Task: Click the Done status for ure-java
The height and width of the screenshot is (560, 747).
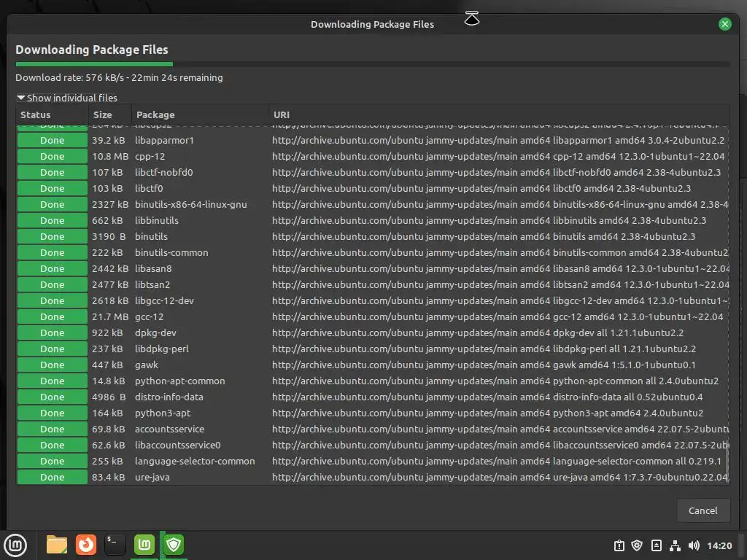Action: click(x=53, y=477)
